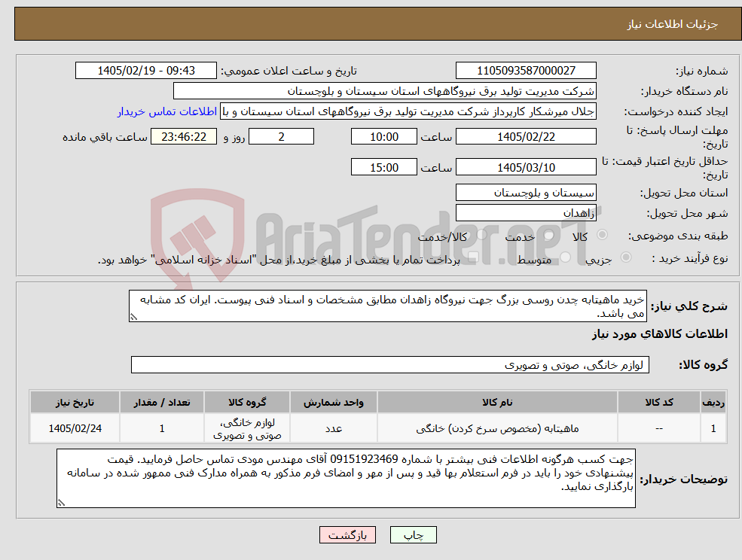The height and width of the screenshot is (560, 742).
Task: Open the اطلاعات تماس خریدار link
Action: point(167,111)
